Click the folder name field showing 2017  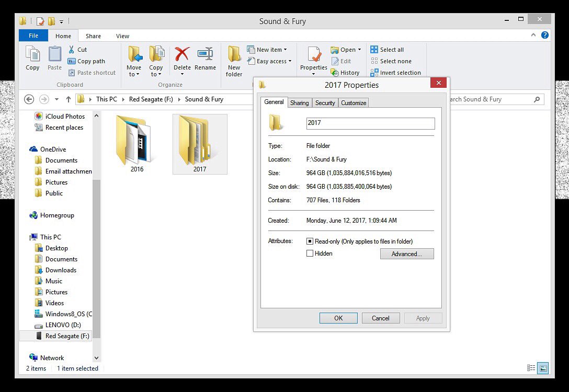pyautogui.click(x=370, y=123)
